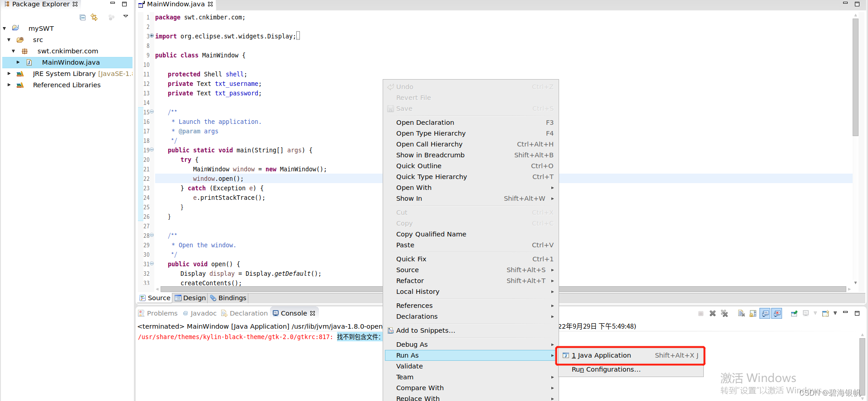
Task: Expand JRE System Library node
Action: pyautogui.click(x=9, y=74)
